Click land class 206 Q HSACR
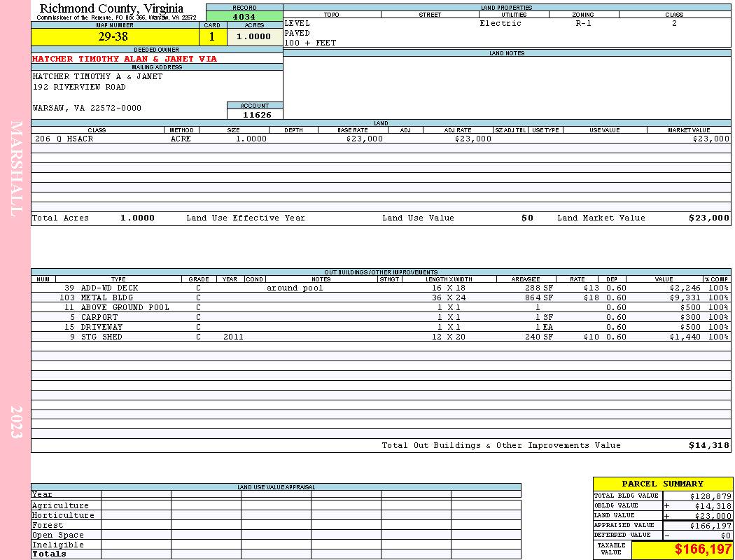The width and height of the screenshot is (735, 560). pyautogui.click(x=64, y=139)
